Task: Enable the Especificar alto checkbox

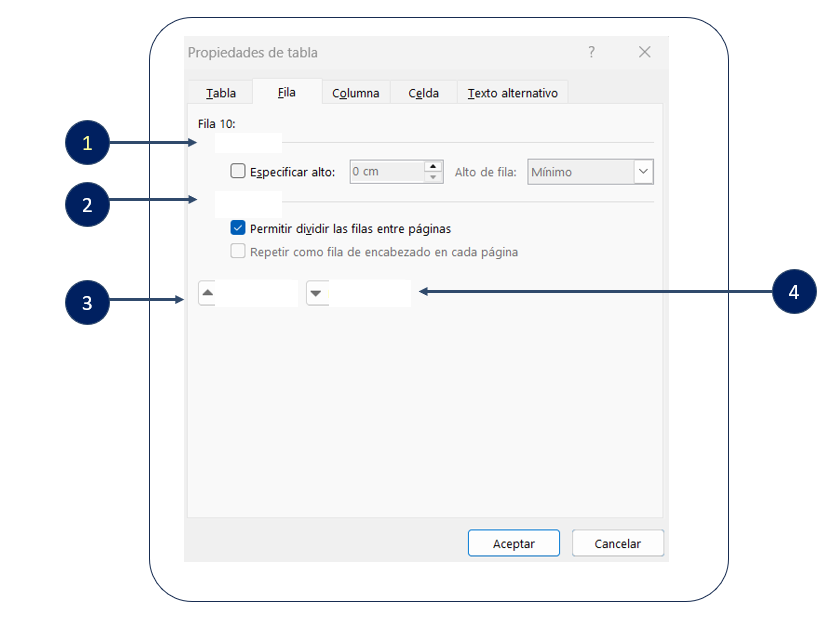Action: click(x=238, y=171)
